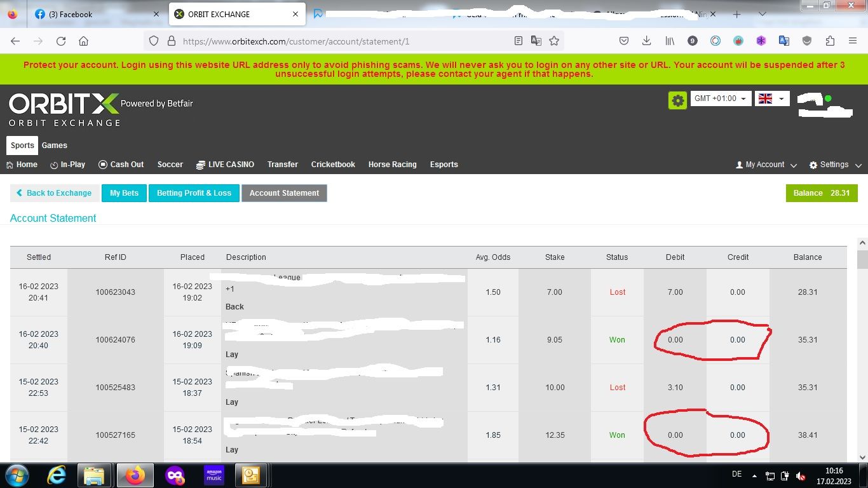Open the My Bets page
Screen dimensions: 868x488
point(124,193)
